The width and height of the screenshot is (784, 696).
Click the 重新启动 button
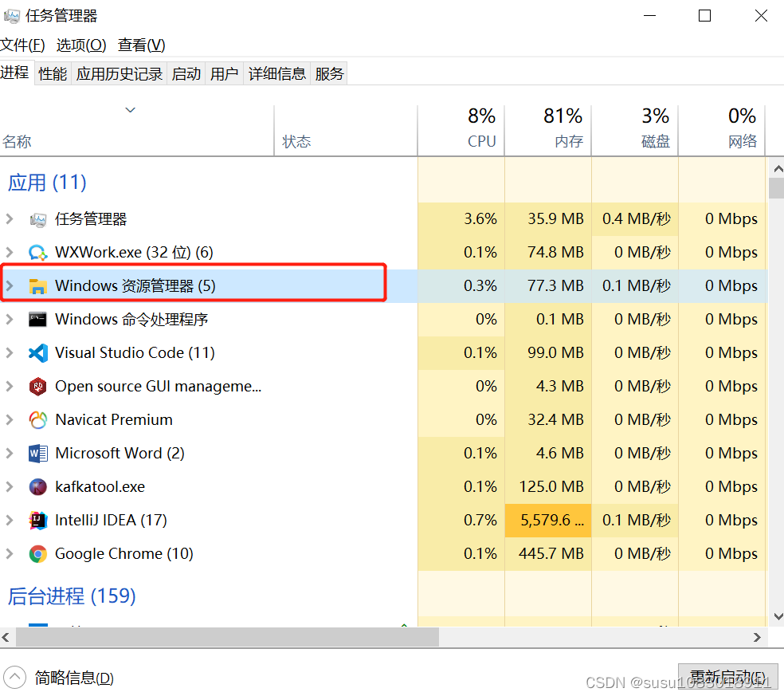coord(727,678)
